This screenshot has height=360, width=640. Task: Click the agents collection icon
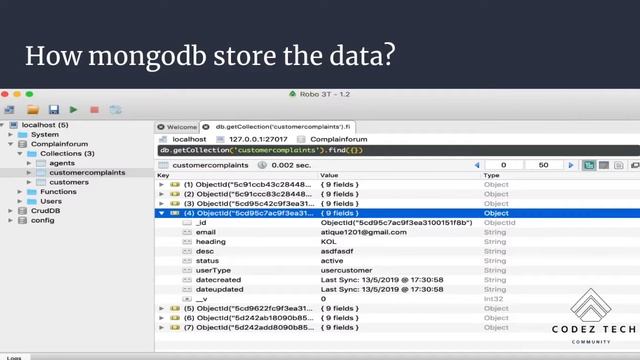click(x=41, y=163)
